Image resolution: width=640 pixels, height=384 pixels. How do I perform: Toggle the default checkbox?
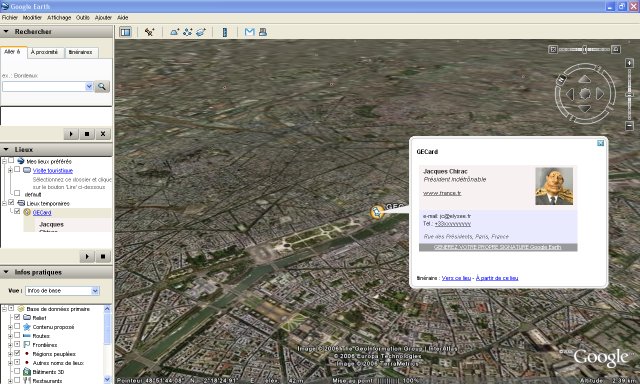pyautogui.click(x=17, y=193)
